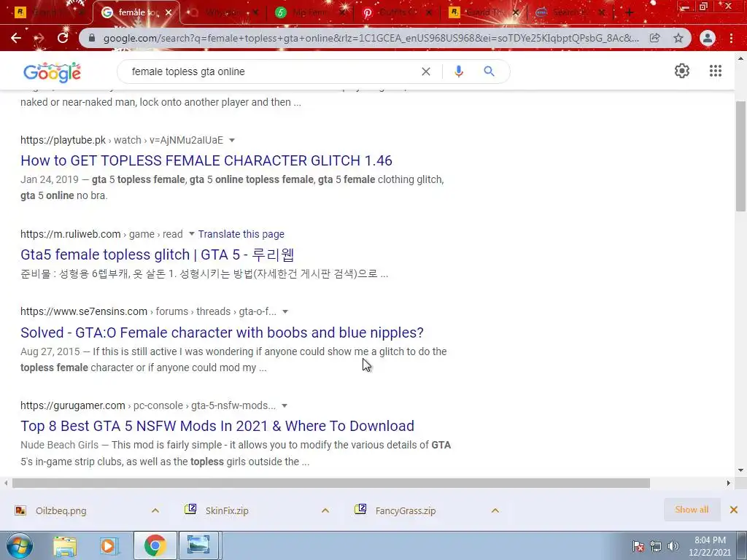Open the Chrome profile avatar
The height and width of the screenshot is (560, 747).
coord(708,38)
